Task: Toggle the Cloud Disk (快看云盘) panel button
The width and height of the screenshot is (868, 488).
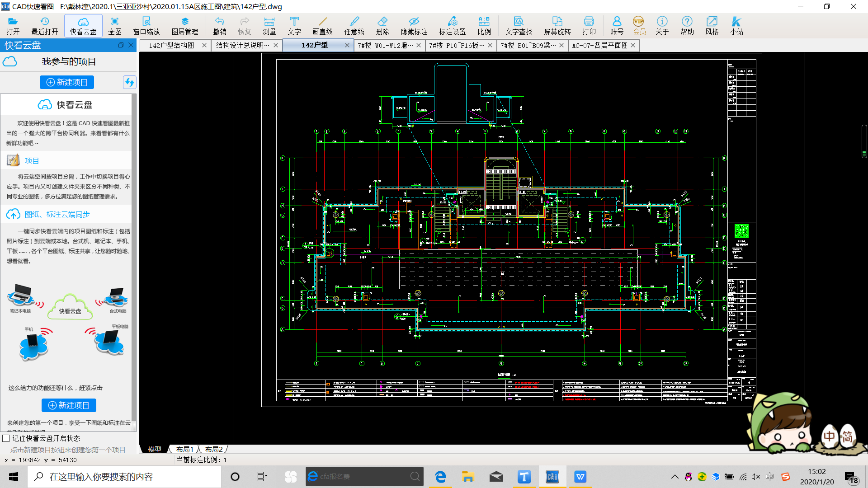Action: 83,25
